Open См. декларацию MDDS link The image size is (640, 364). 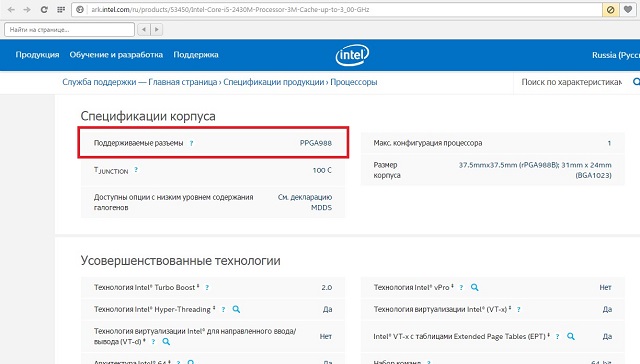[x=305, y=202]
